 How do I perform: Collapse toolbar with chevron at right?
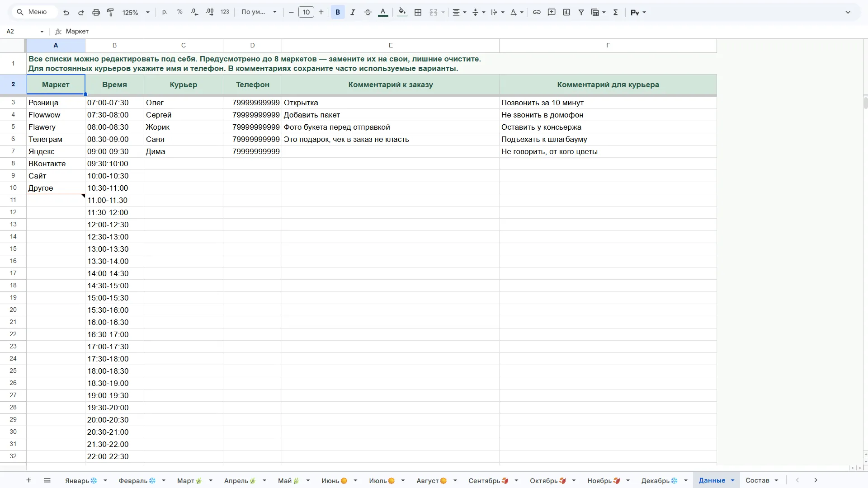coord(848,12)
